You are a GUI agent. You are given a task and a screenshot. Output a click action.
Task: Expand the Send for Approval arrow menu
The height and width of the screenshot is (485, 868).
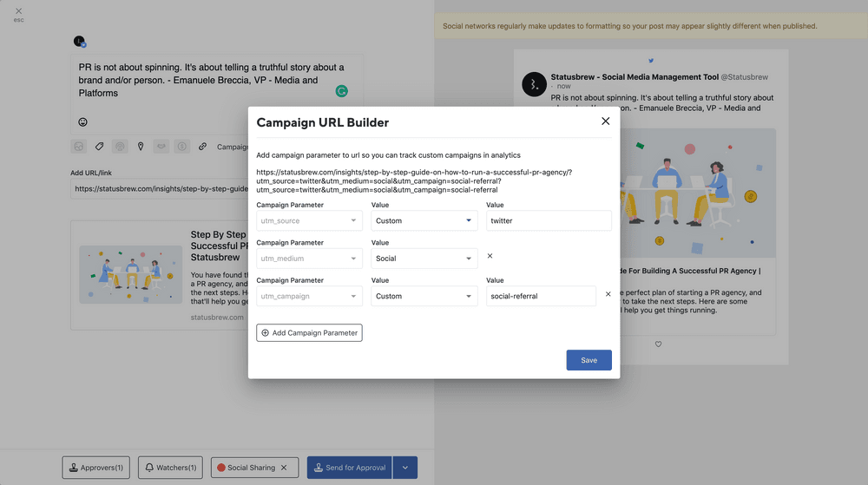(x=405, y=468)
